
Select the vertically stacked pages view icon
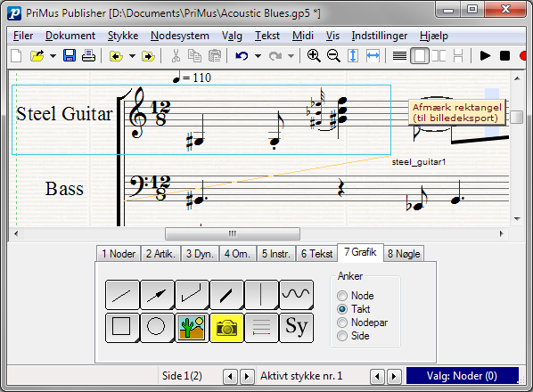point(458,56)
